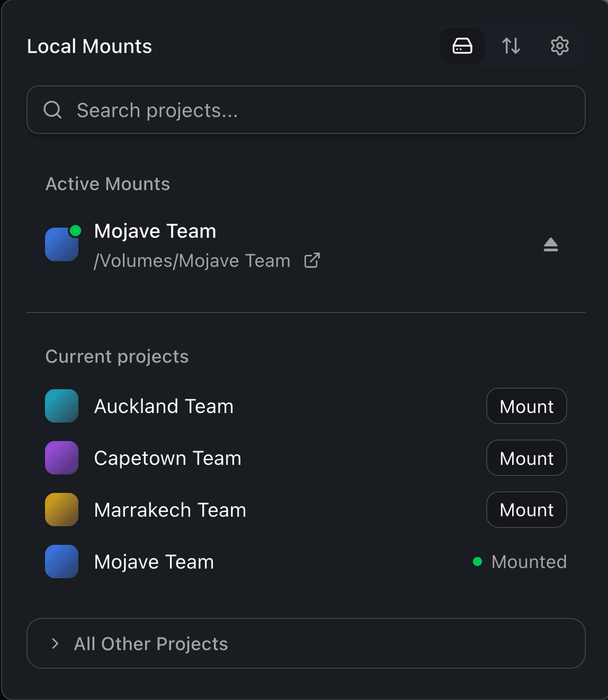
Task: Click the search magnifier icon
Action: click(x=52, y=110)
